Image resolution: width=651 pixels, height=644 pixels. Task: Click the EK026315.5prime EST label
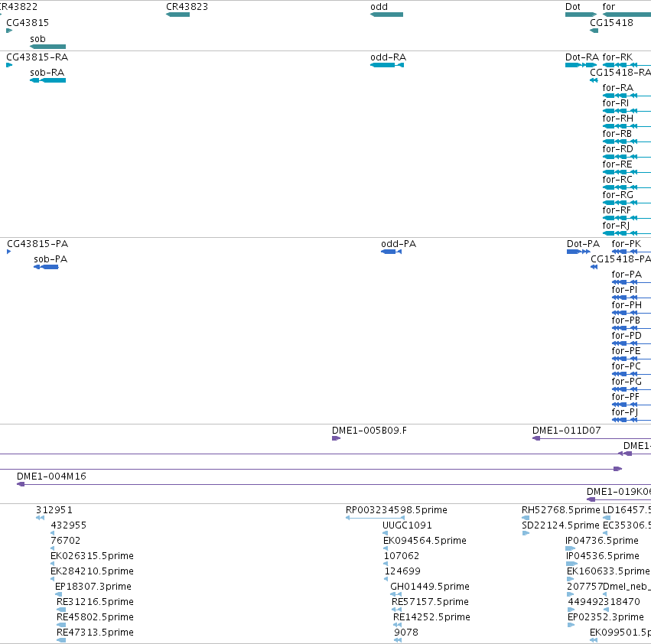(x=92, y=556)
